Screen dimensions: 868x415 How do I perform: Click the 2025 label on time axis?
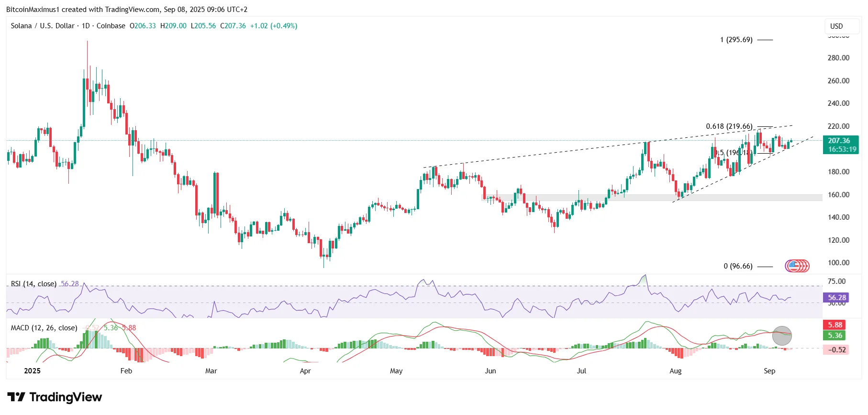click(x=32, y=371)
